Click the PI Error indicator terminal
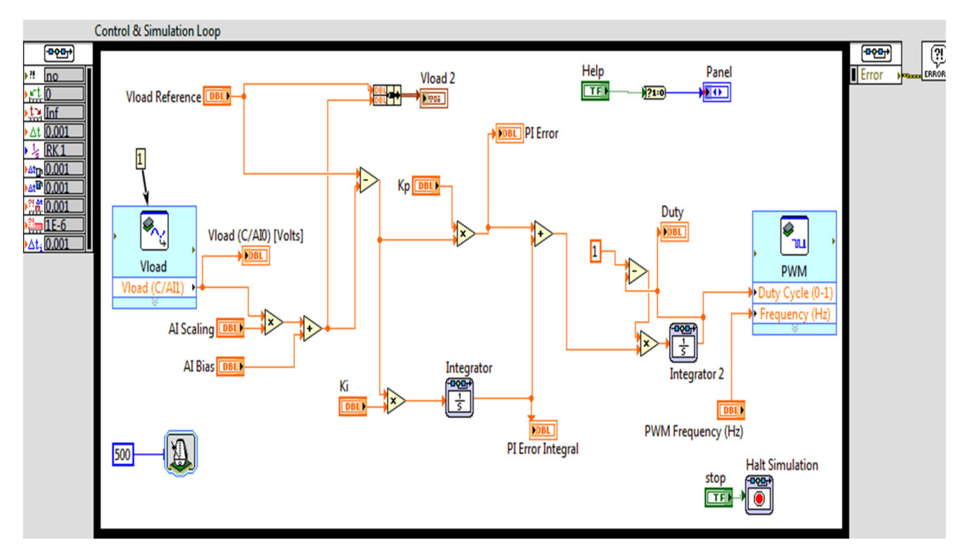 point(510,133)
